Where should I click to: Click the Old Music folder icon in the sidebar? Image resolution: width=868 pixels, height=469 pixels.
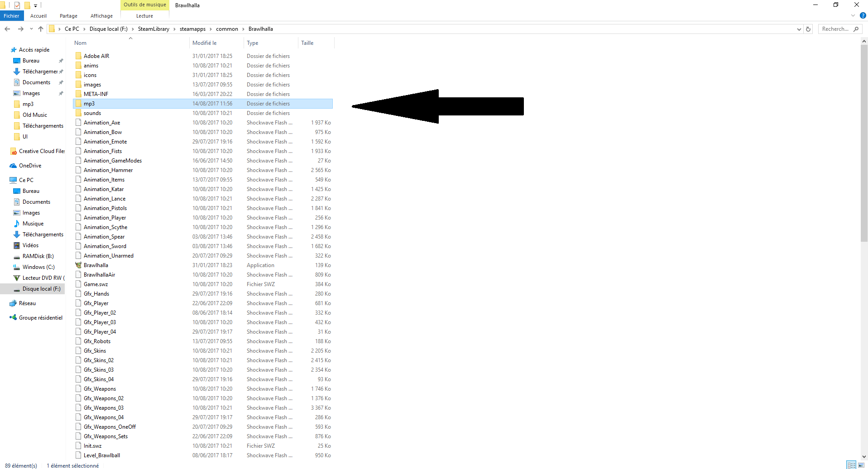pos(17,115)
